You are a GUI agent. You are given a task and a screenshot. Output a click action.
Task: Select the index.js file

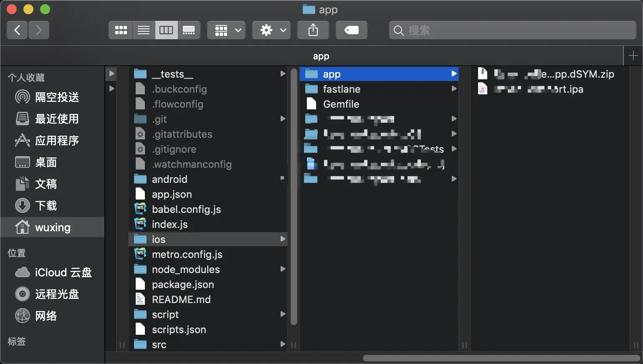coord(208,224)
